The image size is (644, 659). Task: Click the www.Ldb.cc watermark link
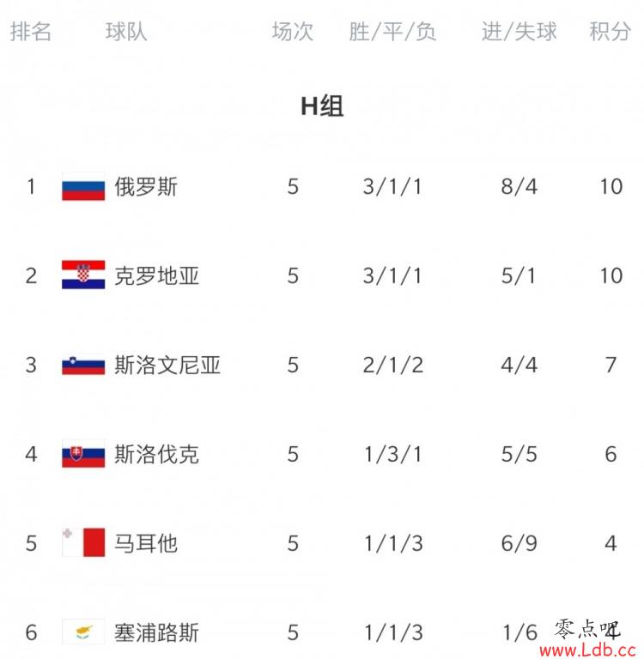[593, 650]
